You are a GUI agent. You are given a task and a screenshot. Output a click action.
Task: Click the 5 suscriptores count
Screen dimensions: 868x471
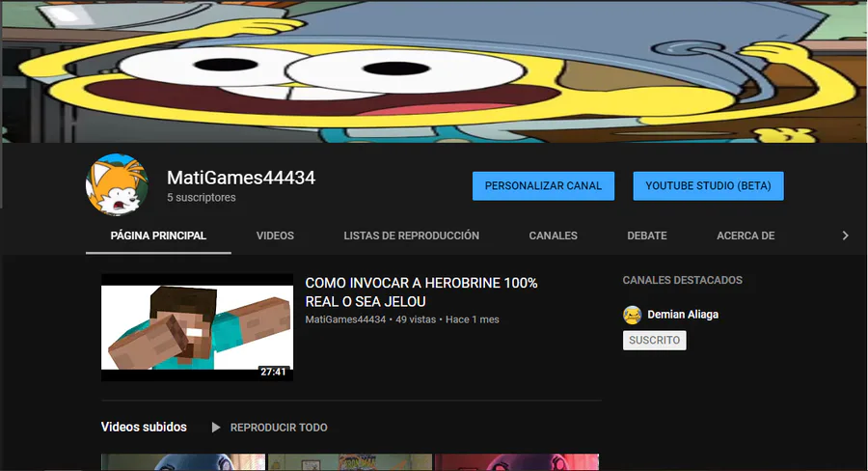coord(202,197)
